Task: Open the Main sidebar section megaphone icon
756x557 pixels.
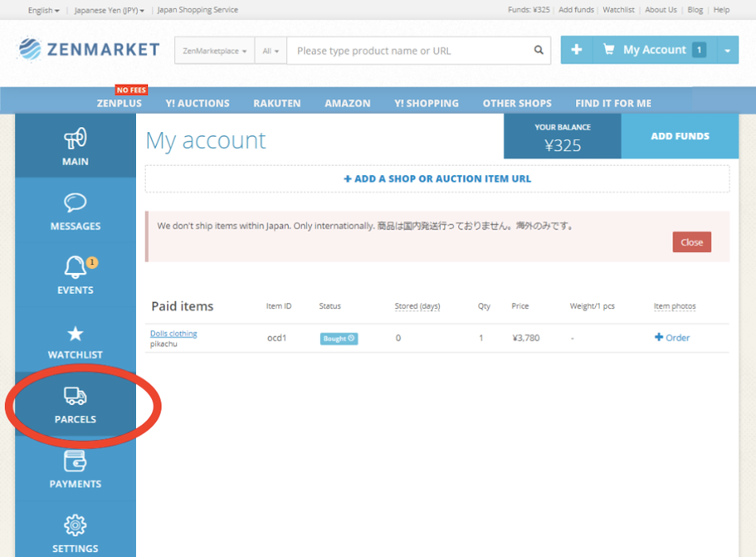Action: click(75, 138)
